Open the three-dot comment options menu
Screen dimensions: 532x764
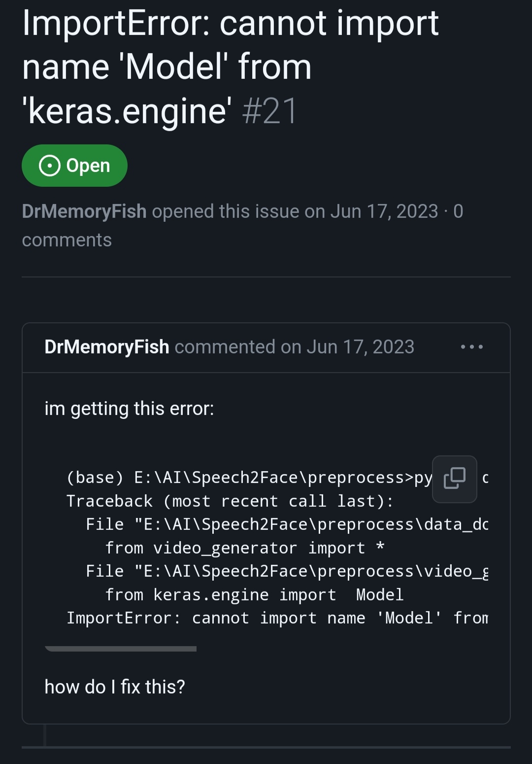coord(472,347)
